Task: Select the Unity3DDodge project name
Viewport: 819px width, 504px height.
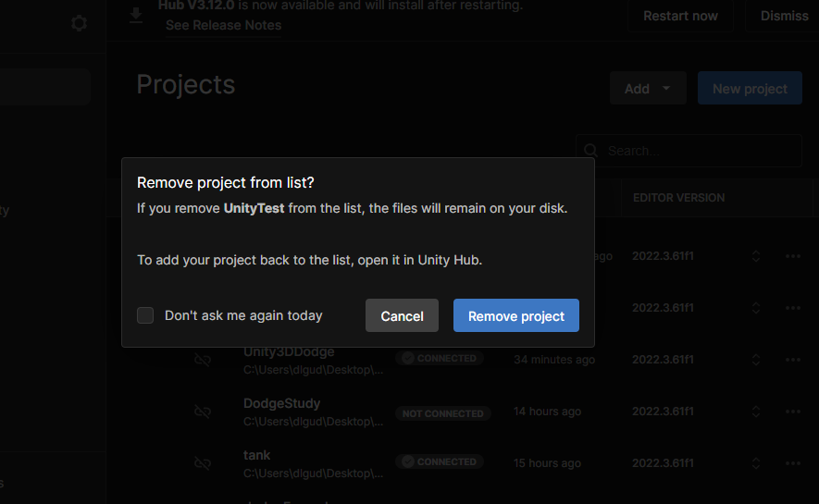Action: [x=289, y=352]
